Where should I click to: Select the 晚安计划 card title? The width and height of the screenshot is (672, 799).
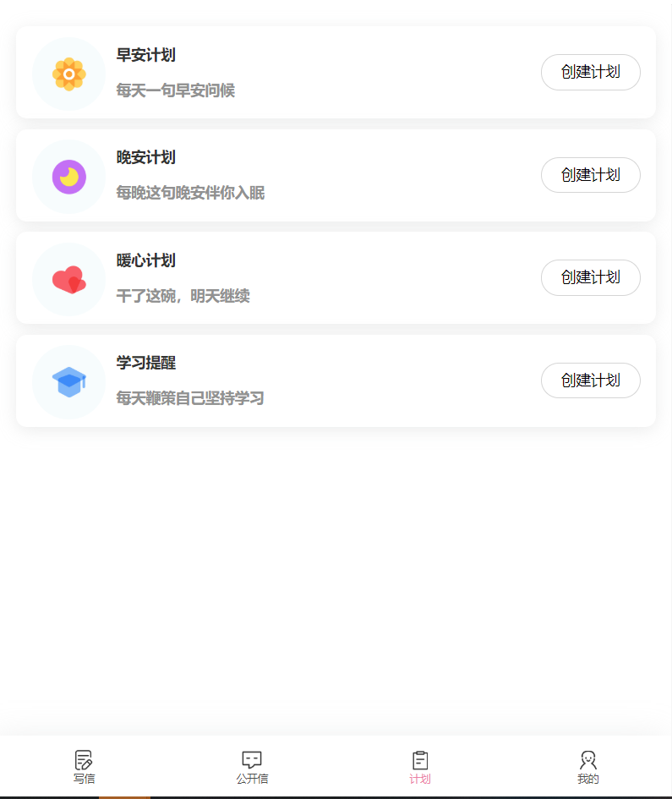[146, 158]
